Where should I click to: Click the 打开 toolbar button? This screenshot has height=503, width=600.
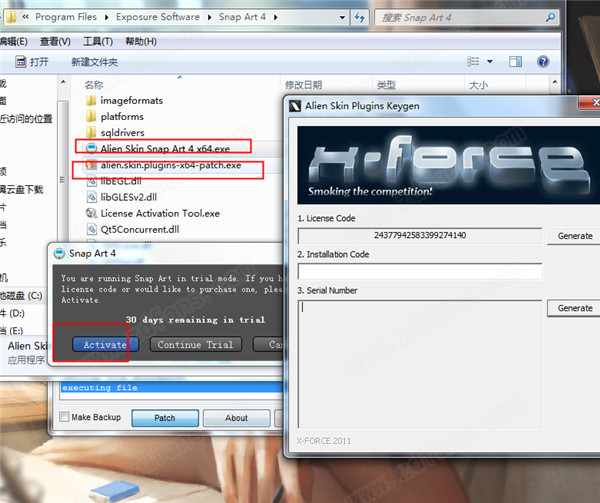point(32,62)
